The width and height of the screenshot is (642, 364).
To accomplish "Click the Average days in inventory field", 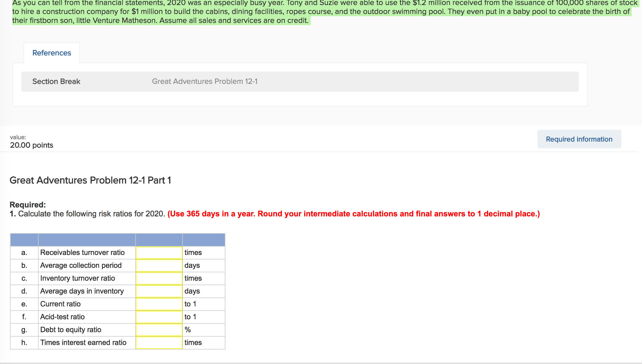I will tap(159, 291).
